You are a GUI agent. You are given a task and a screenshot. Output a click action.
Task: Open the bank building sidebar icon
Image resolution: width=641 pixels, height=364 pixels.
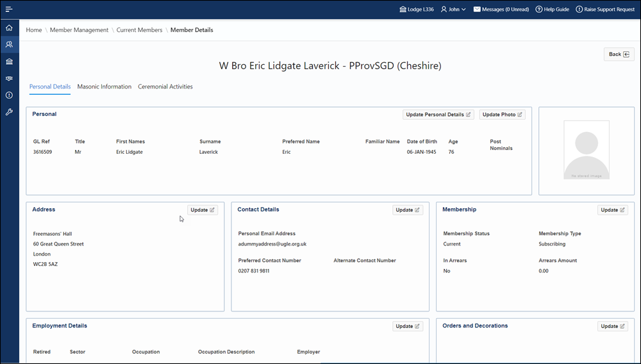tap(9, 62)
